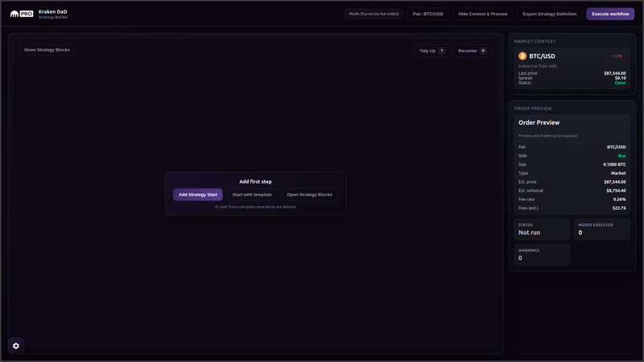
Task: Click the orange Bitcoin icon in Market Context
Action: click(522, 56)
